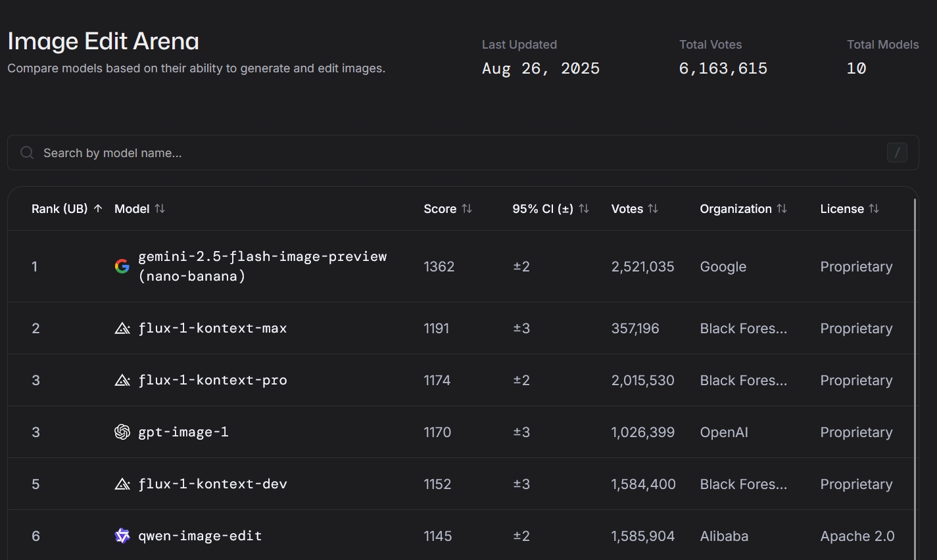Viewport: 937px width, 560px height.
Task: Click votes value 2,521,035
Action: pos(642,266)
